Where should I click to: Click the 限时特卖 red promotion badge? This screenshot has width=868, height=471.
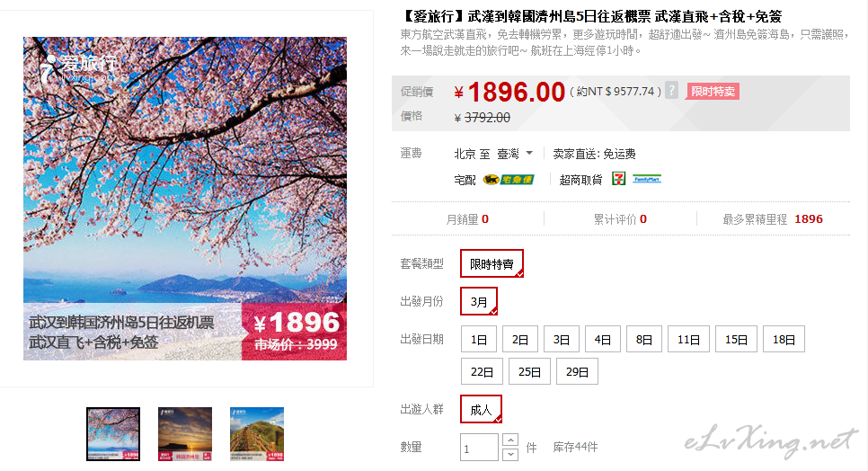713,92
